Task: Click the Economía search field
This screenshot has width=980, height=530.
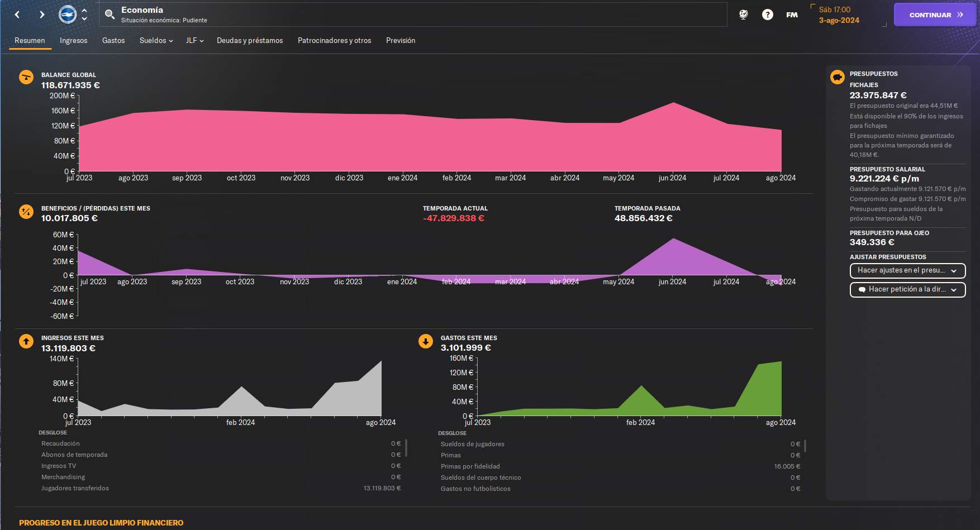Action: click(x=413, y=15)
